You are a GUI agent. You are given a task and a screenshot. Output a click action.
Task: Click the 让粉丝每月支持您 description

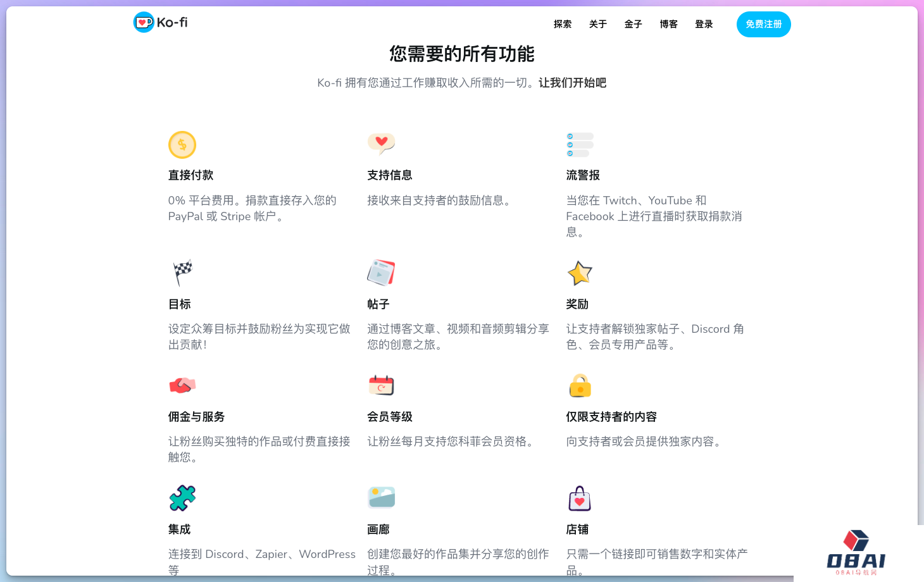coord(451,442)
